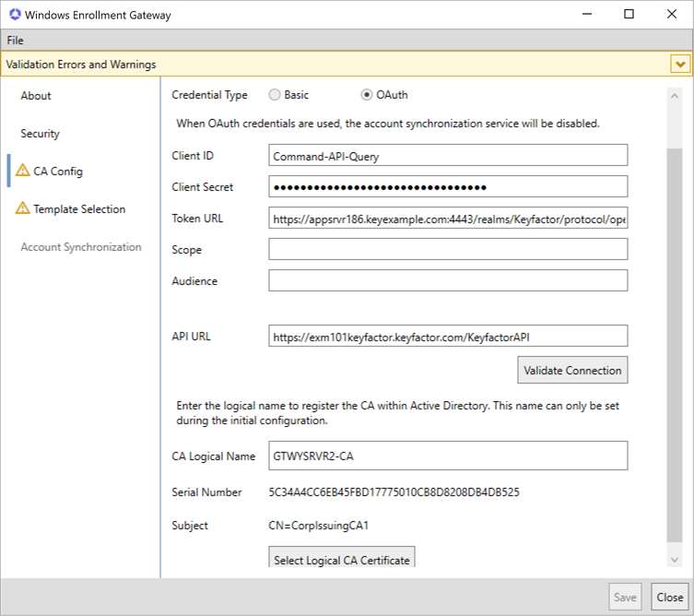Open the File menu
The width and height of the screenshot is (694, 616).
pyautogui.click(x=15, y=41)
